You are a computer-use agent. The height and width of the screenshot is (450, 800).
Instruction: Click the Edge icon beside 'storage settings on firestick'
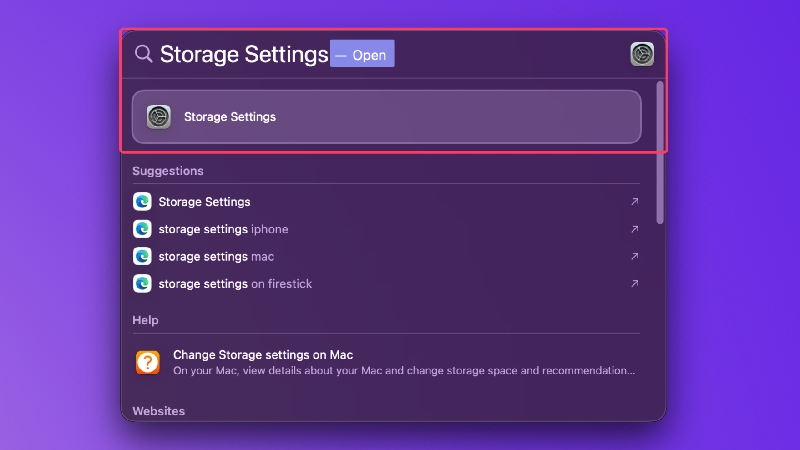click(x=142, y=284)
